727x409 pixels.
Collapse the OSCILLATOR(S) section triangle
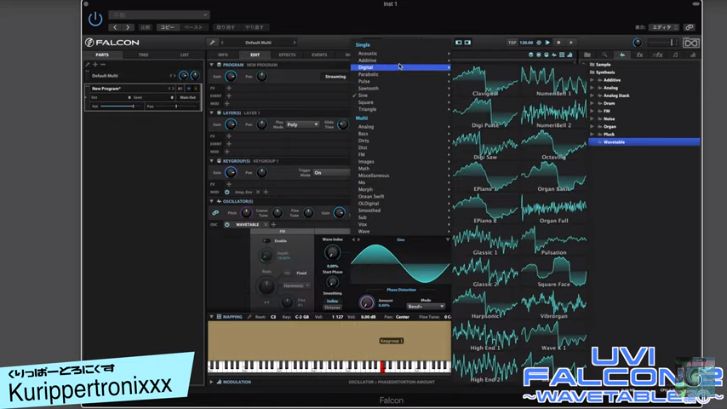point(212,202)
